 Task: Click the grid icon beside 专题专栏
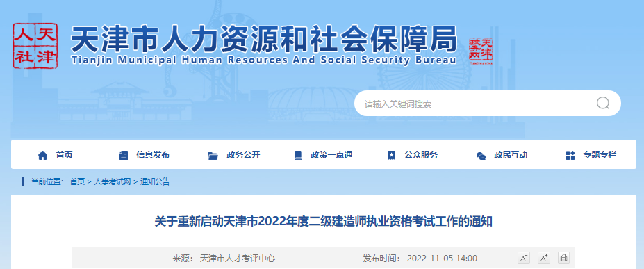click(570, 155)
